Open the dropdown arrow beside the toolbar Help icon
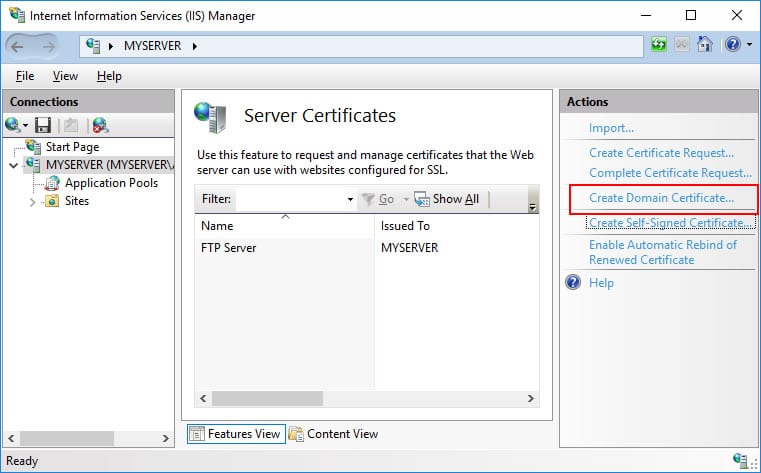This screenshot has height=473, width=761. pyautogui.click(x=749, y=45)
